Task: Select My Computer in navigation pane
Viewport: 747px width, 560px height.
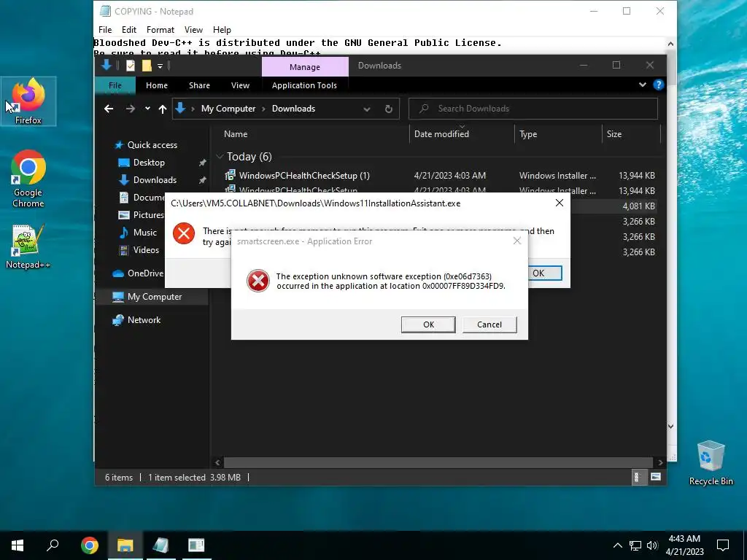Action: (155, 297)
